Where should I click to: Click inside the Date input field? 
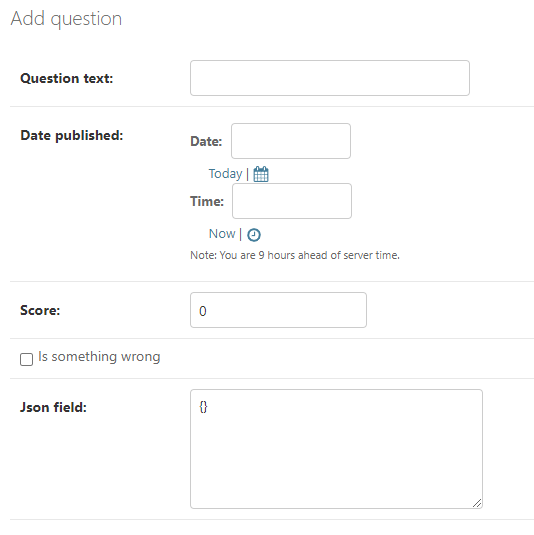(x=291, y=141)
